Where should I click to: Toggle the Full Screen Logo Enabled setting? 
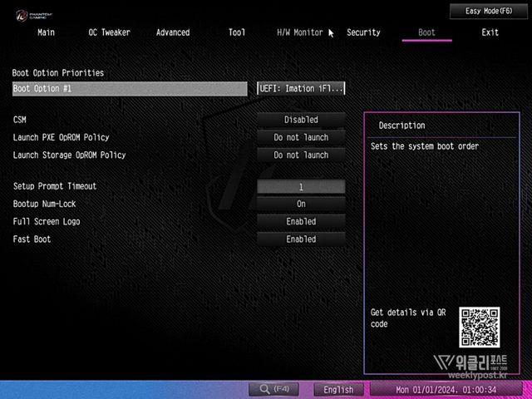coord(300,222)
